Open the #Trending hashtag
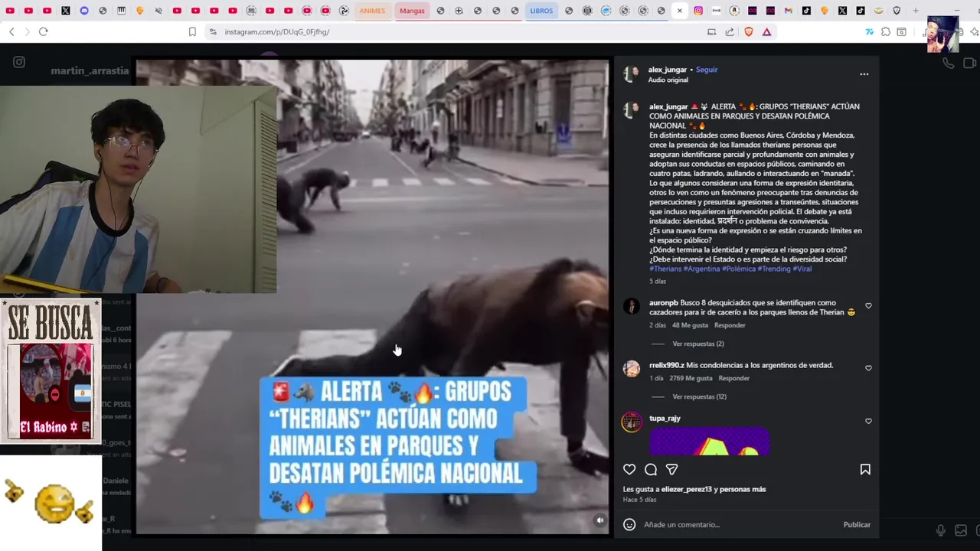The width and height of the screenshot is (980, 551). point(774,269)
